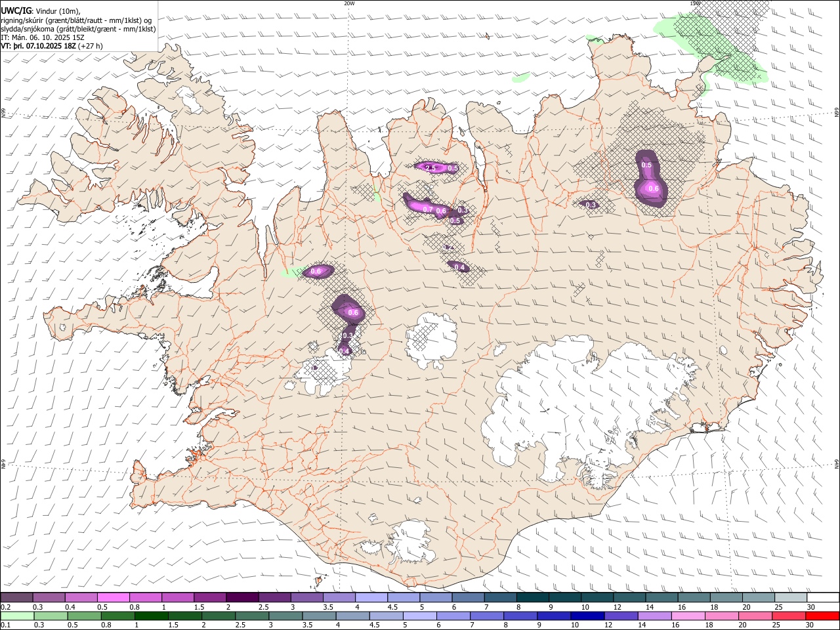Click the 0.7 snowfall value on the map
The height and width of the screenshot is (630, 840).
(427, 209)
